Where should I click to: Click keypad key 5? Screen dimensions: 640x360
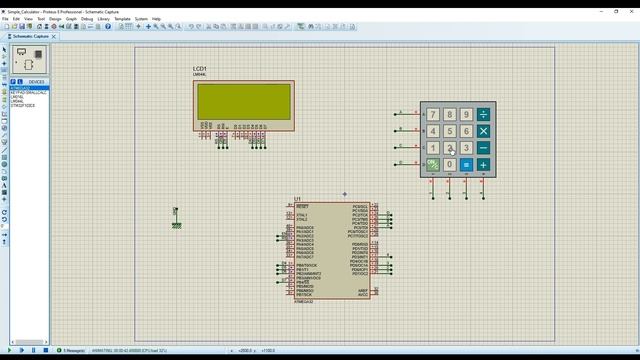(450, 131)
